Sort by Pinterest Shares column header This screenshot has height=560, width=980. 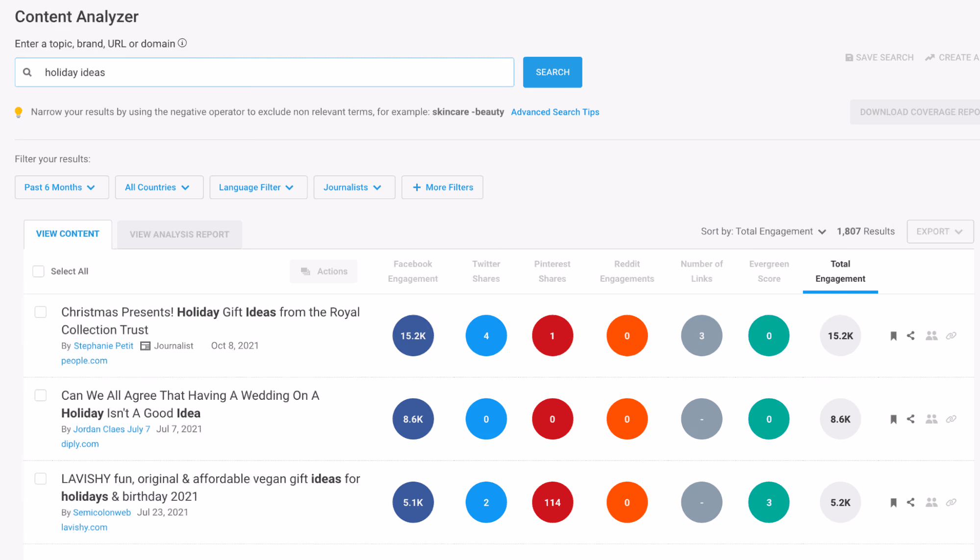552,271
